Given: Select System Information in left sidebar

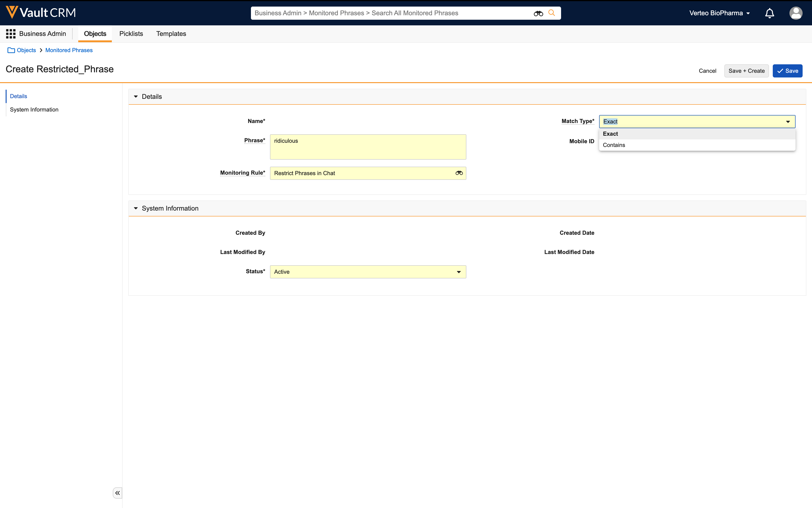Looking at the screenshot, I should (34, 110).
